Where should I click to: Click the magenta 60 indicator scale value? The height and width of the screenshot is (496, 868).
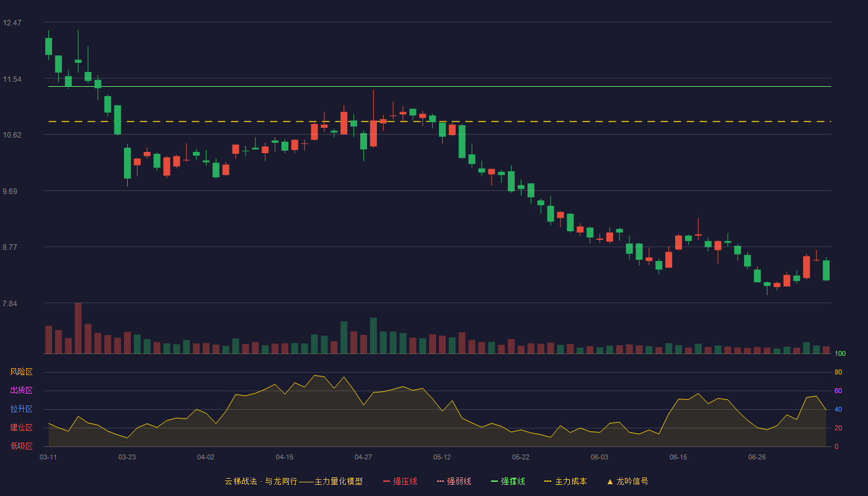coord(838,391)
